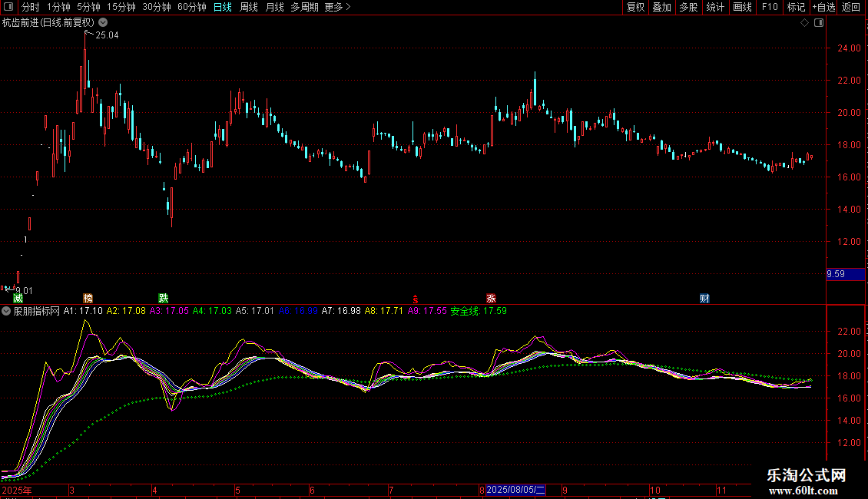Toggle right side panel icon below toolbar
The width and height of the screenshot is (868, 499).
coord(819,23)
